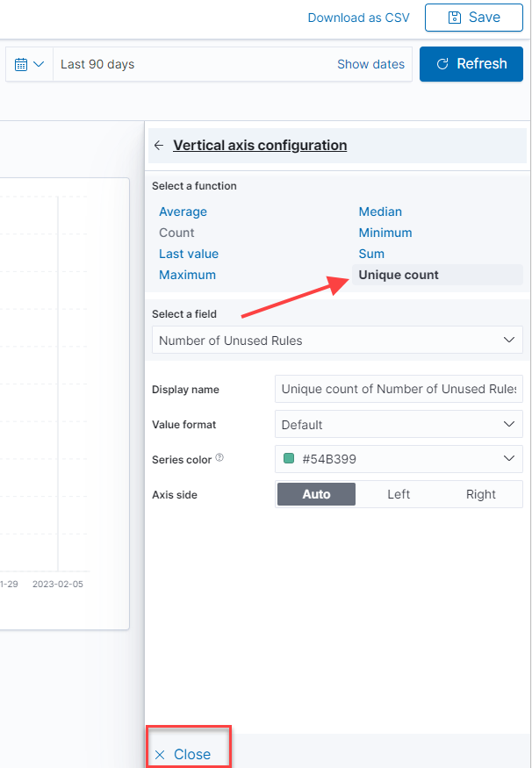Open the calendar quick date picker
The image size is (532, 768).
[x=30, y=64]
